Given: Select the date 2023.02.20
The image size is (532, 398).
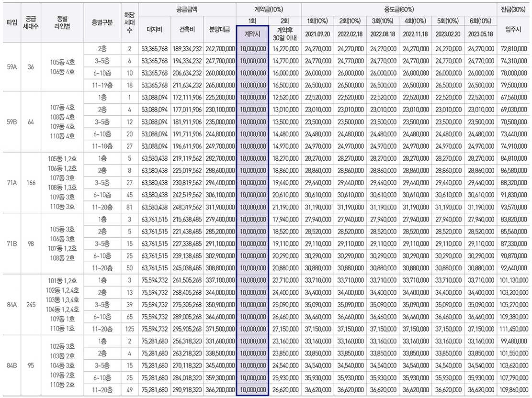Looking at the screenshot, I should click(448, 34).
